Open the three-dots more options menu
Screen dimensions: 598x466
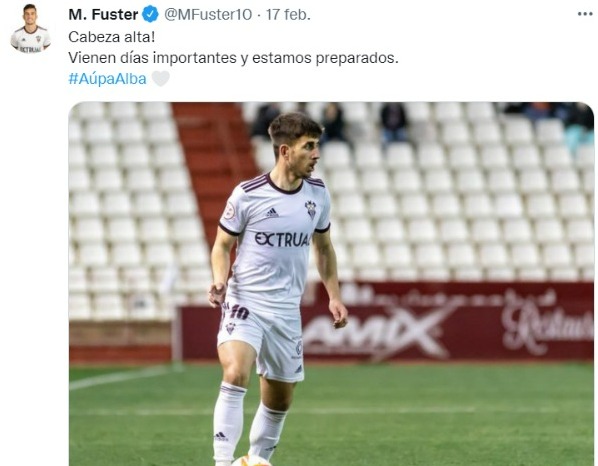click(x=585, y=14)
